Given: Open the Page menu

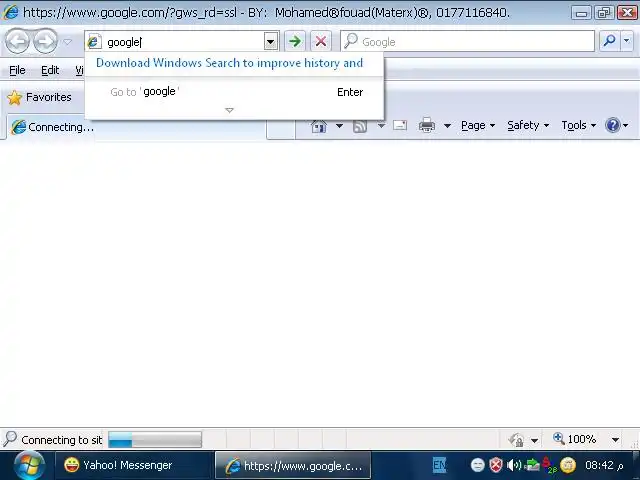Looking at the screenshot, I should 478,125.
